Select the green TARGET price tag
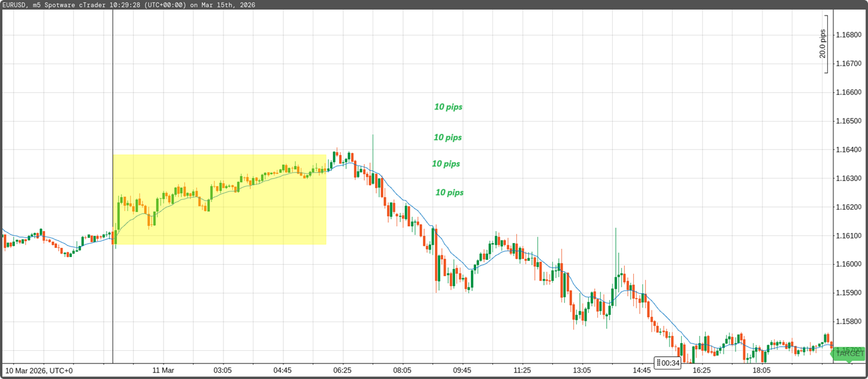 (849, 354)
